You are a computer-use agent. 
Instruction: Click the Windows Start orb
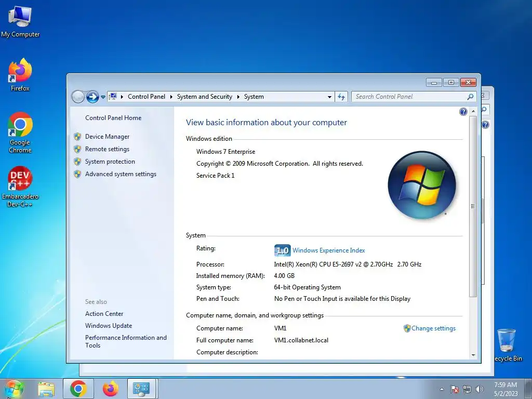14,389
